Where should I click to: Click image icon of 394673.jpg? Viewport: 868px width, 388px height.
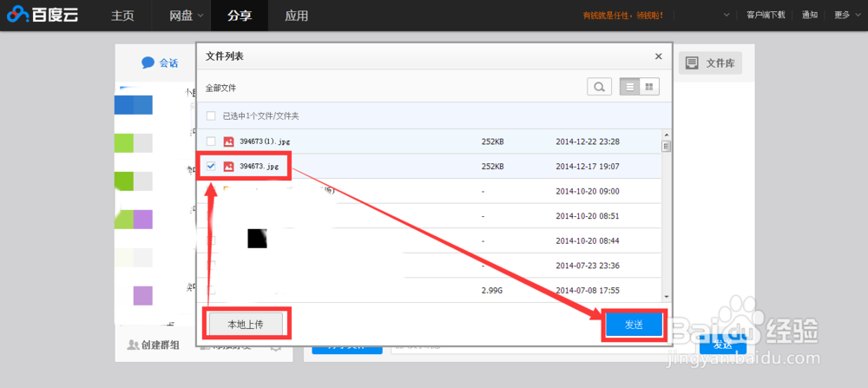(x=228, y=166)
